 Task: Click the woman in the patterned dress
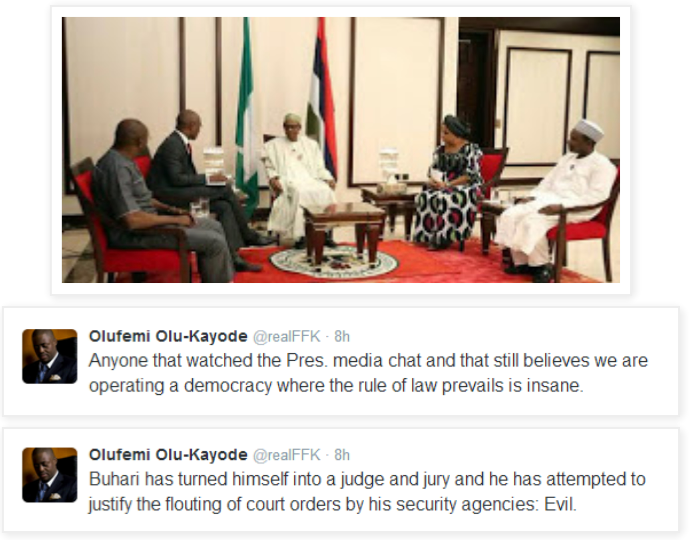451,183
